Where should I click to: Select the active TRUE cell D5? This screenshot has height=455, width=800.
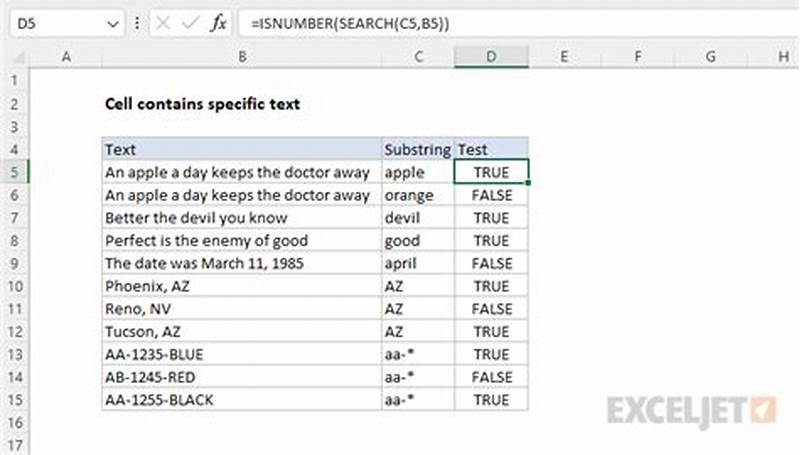pos(491,172)
